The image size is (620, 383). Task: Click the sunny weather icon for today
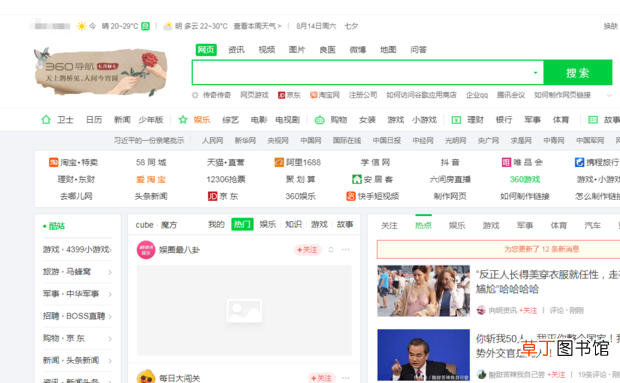81,26
